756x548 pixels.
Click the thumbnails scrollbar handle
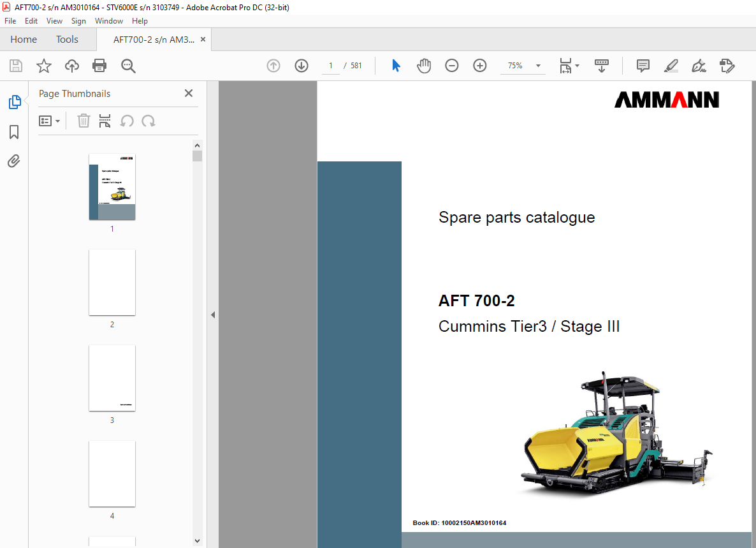(197, 156)
